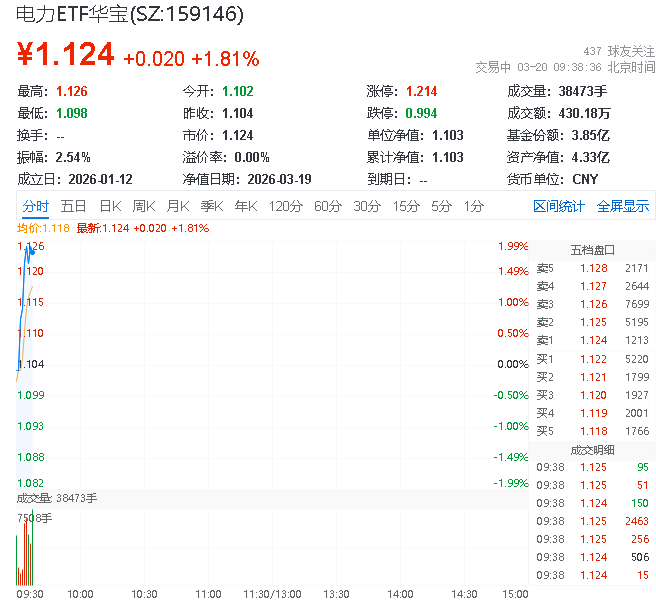Select the 卖1 row at 1.124
The height and width of the screenshot is (613, 656).
[x=592, y=340]
